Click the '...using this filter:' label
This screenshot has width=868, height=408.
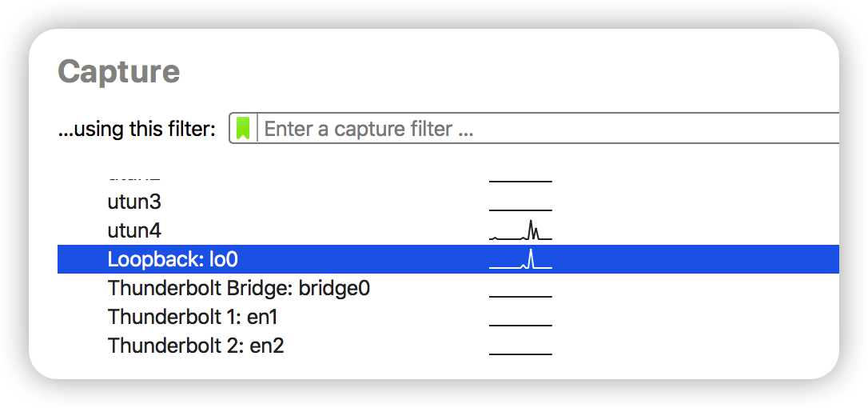[137, 130]
